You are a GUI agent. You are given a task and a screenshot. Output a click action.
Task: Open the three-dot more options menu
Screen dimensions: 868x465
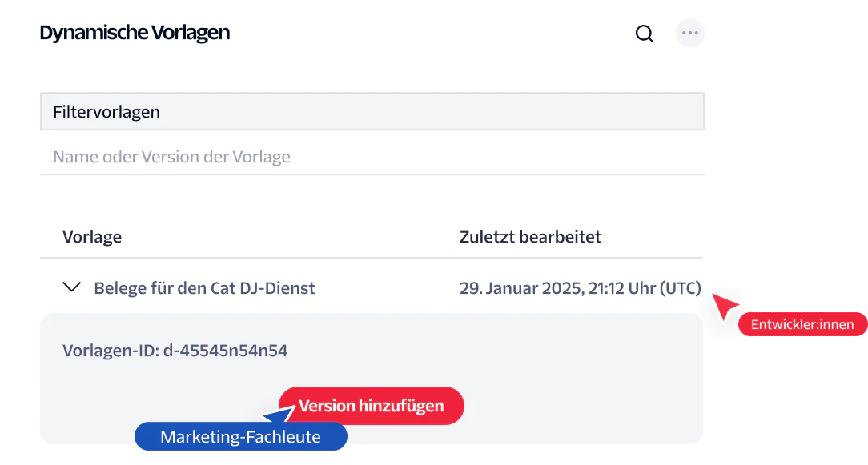coord(689,33)
